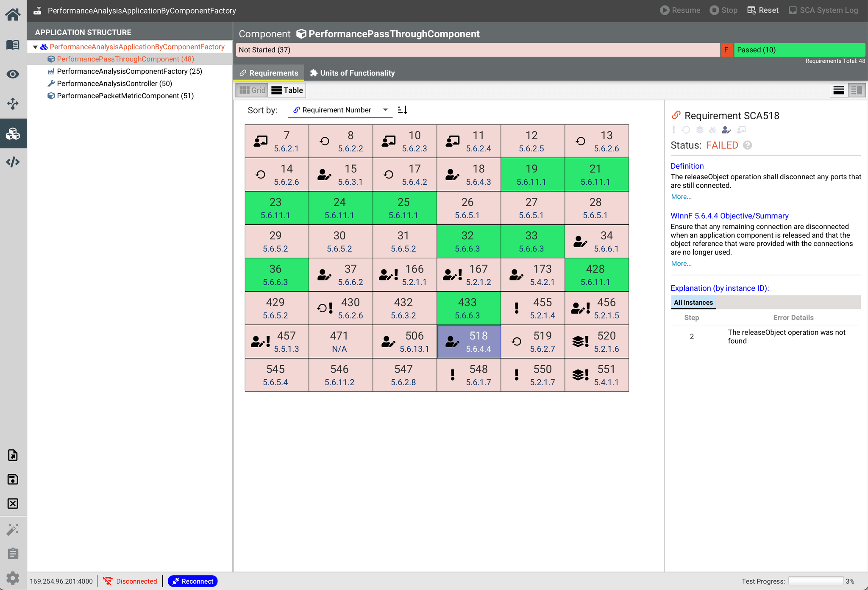Image resolution: width=868 pixels, height=590 pixels.
Task: Open the WInnF 5.6.4.4 Objective/Summary link
Action: pyautogui.click(x=729, y=216)
